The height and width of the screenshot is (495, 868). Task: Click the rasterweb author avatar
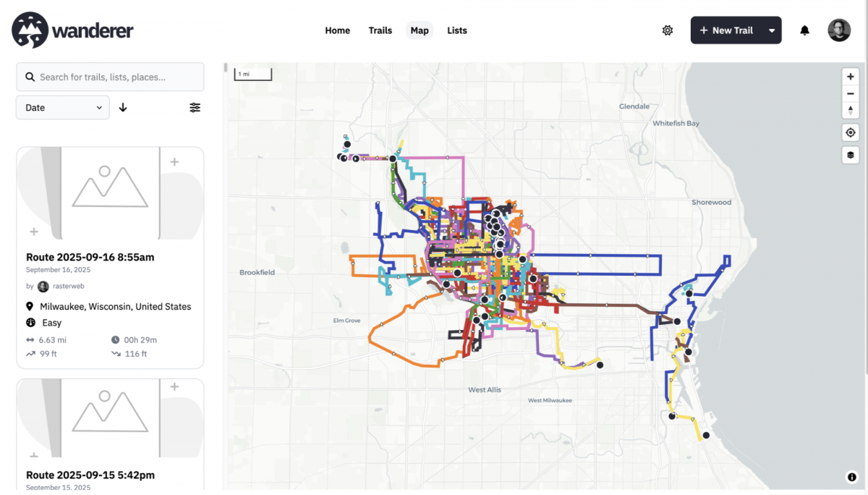point(43,287)
